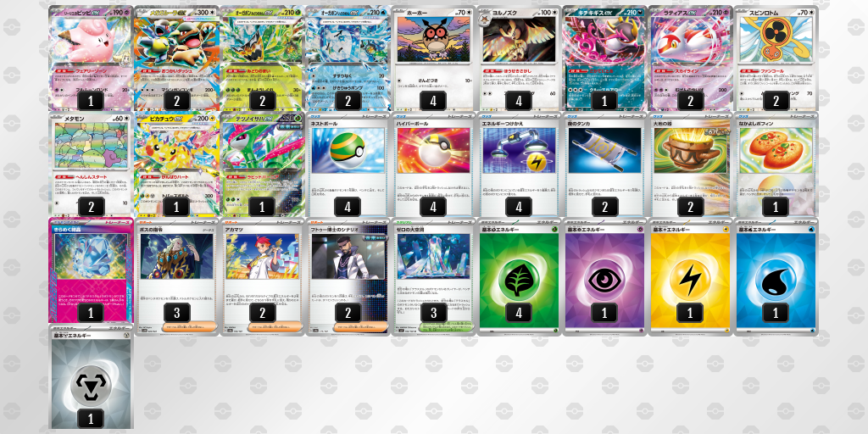868x434 pixels.
Task: Click the count badge on Grass Energy
Action: (519, 314)
